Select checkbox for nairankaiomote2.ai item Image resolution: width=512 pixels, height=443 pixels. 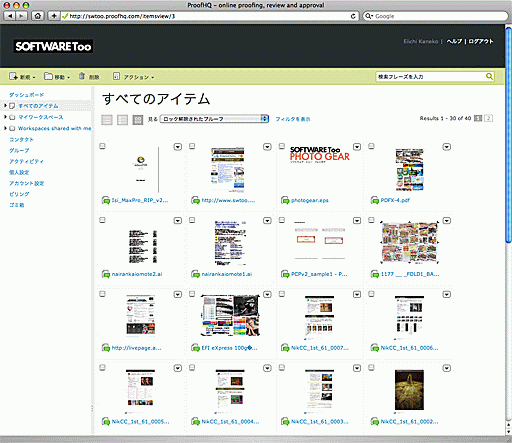[102, 220]
